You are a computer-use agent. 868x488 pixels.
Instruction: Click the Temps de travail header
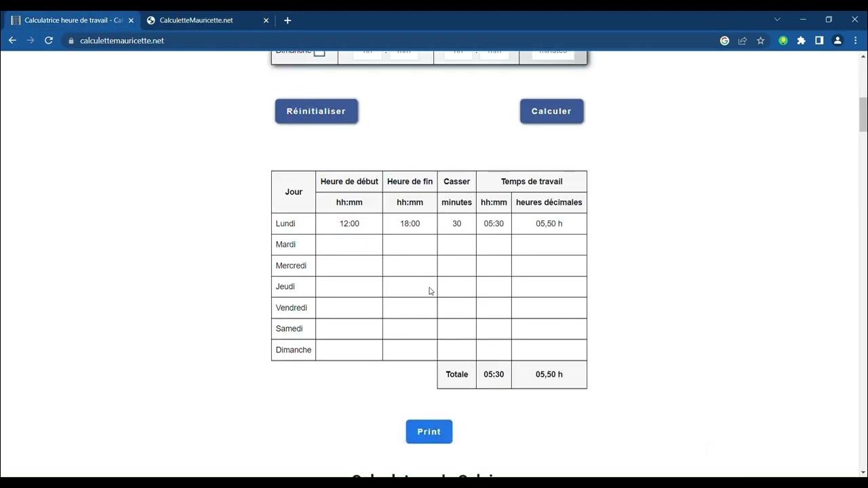(532, 182)
